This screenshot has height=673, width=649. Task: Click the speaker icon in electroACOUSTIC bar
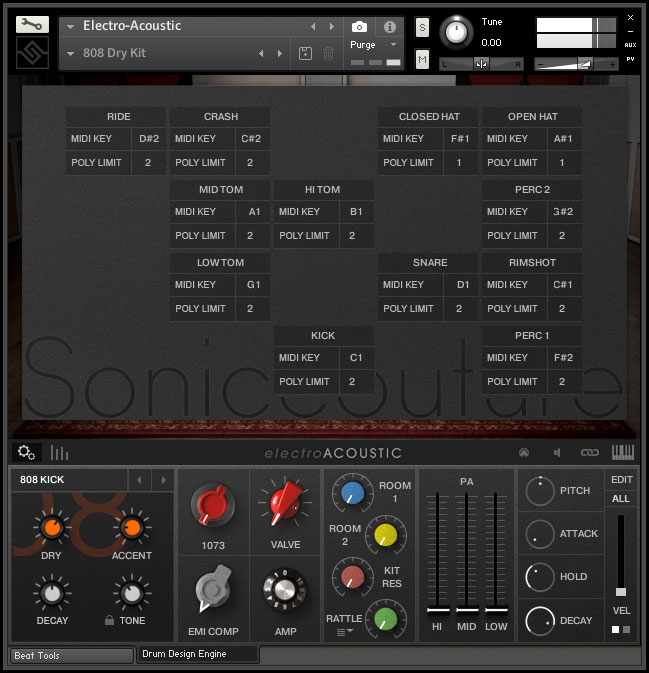(x=557, y=452)
